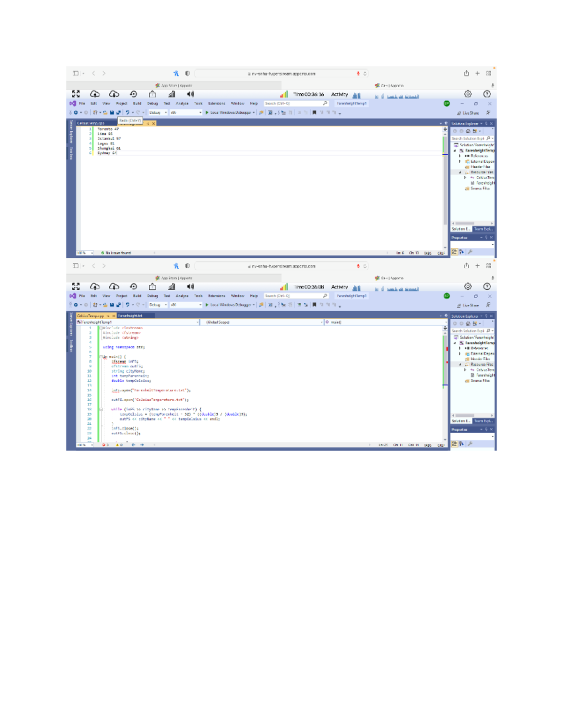This screenshot has height=728, width=563.
Task: Click Properties wrench icon in the city list window
Action: coord(470,252)
